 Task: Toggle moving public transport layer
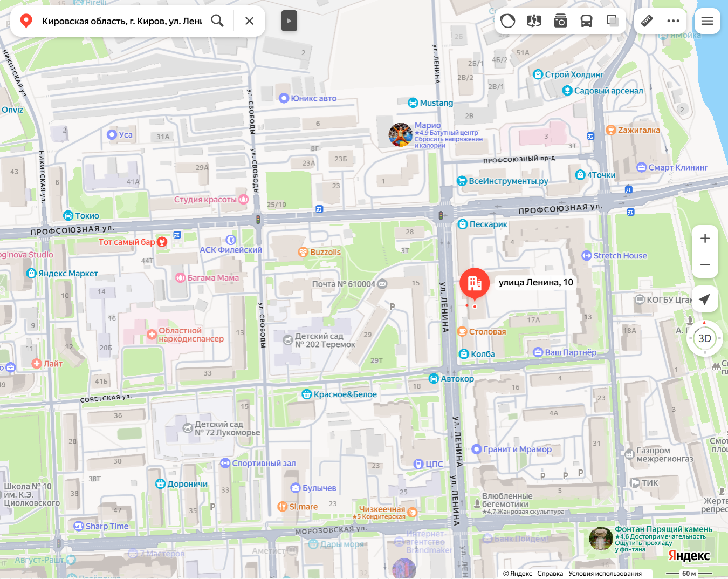tap(586, 21)
